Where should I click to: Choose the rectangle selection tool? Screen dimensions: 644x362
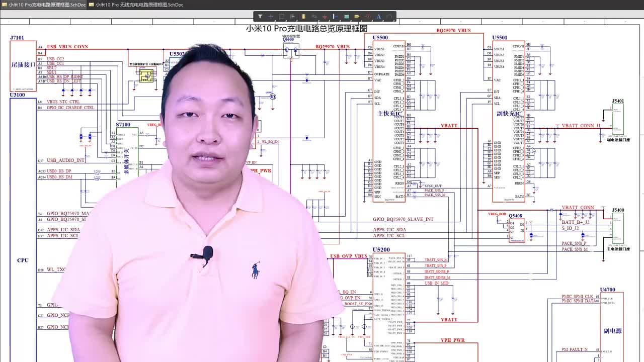[x=282, y=17]
